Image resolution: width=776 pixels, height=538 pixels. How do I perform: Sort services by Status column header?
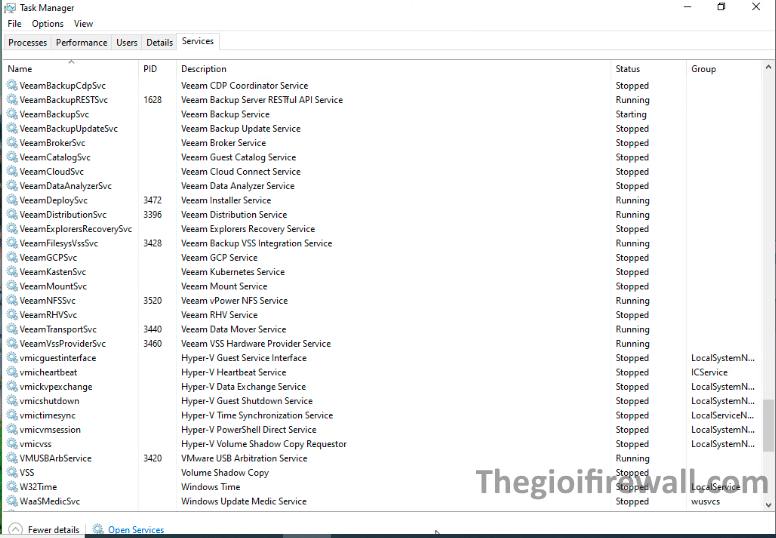coord(628,69)
